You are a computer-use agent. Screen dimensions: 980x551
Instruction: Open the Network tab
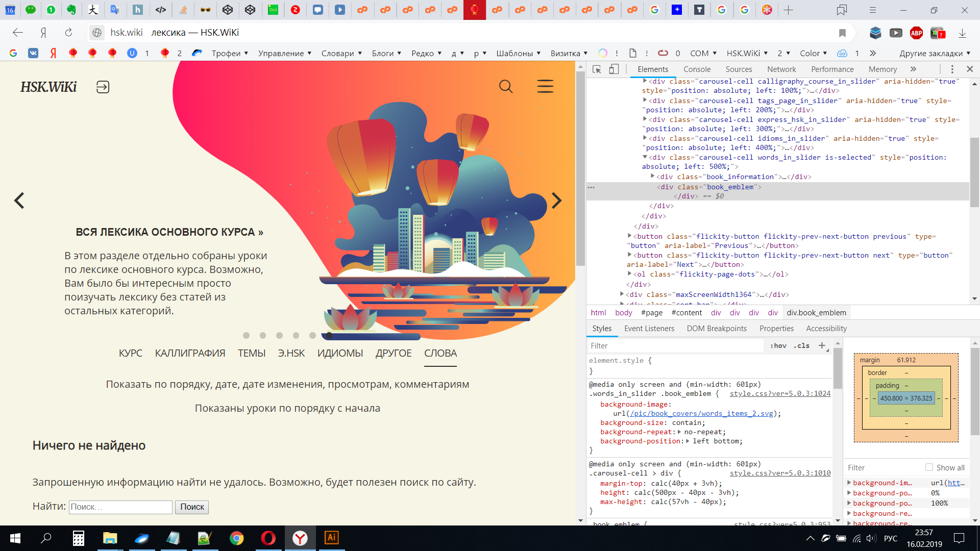pos(781,69)
